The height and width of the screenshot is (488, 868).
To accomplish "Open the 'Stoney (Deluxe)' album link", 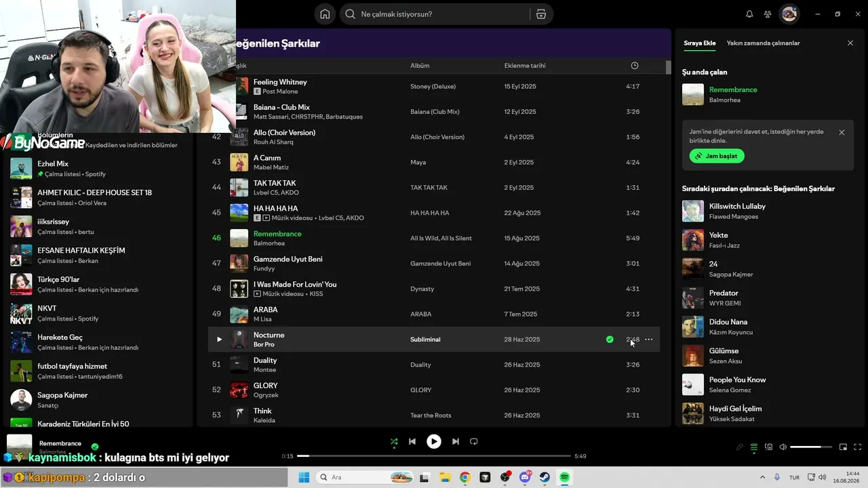I will pyautogui.click(x=433, y=87).
